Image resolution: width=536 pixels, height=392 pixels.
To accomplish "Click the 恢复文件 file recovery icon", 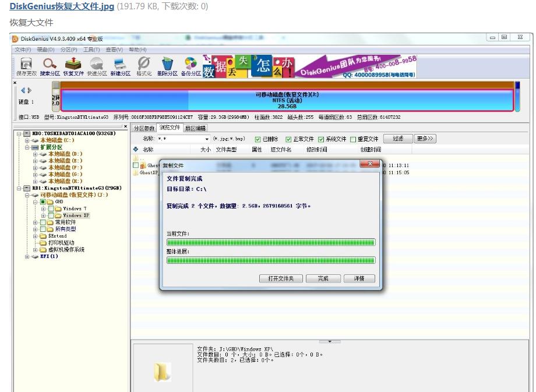I will tap(73, 64).
